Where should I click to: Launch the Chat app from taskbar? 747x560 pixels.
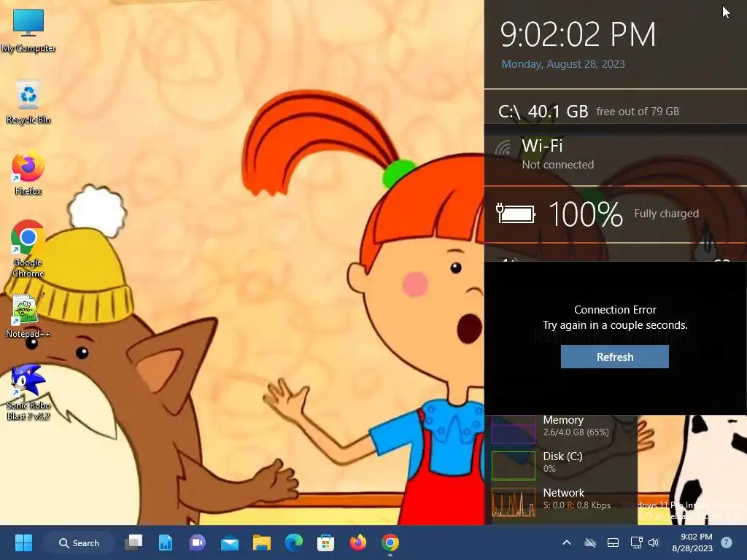(197, 542)
